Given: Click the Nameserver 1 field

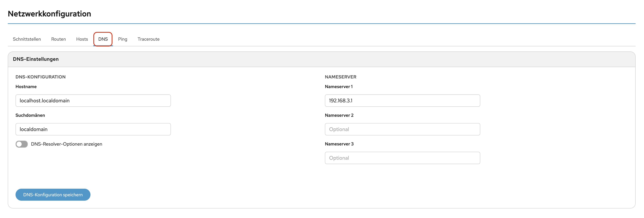Looking at the screenshot, I should point(402,101).
